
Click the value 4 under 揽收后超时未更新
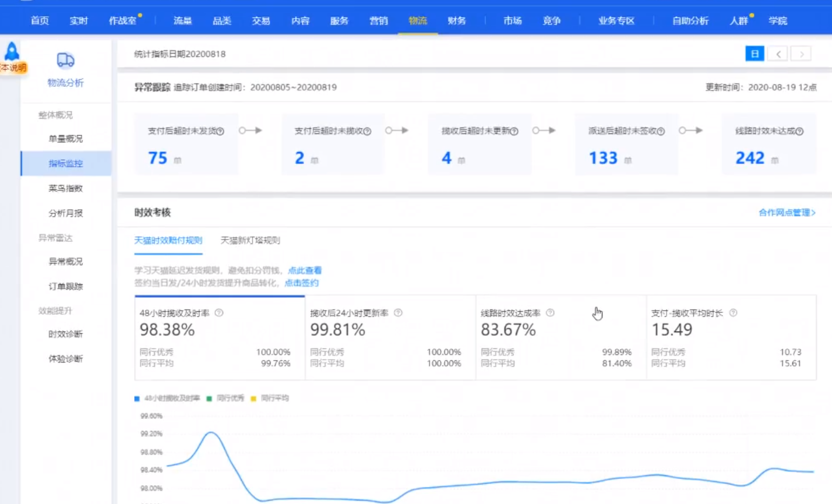coord(446,158)
